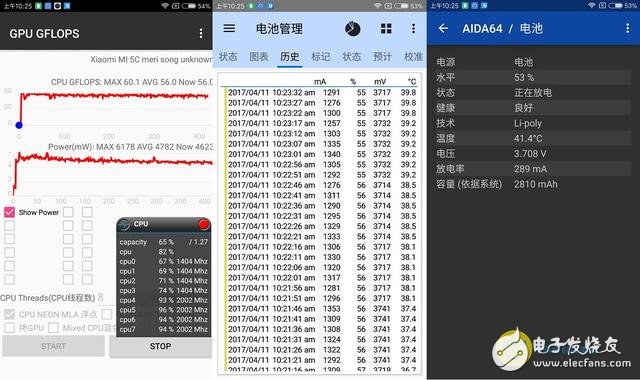Click the mV column header
Viewport: 640px width, 380px height.
tap(380, 82)
